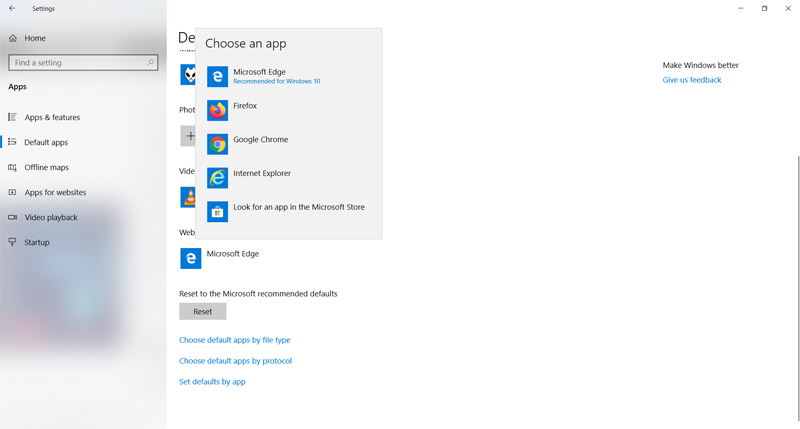
Task: Click the search magnifier in Find a setting
Action: point(151,63)
